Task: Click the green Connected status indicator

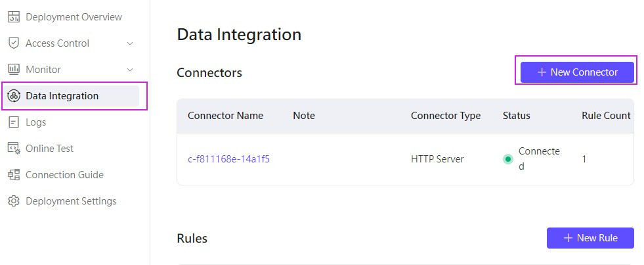Action: [x=507, y=159]
